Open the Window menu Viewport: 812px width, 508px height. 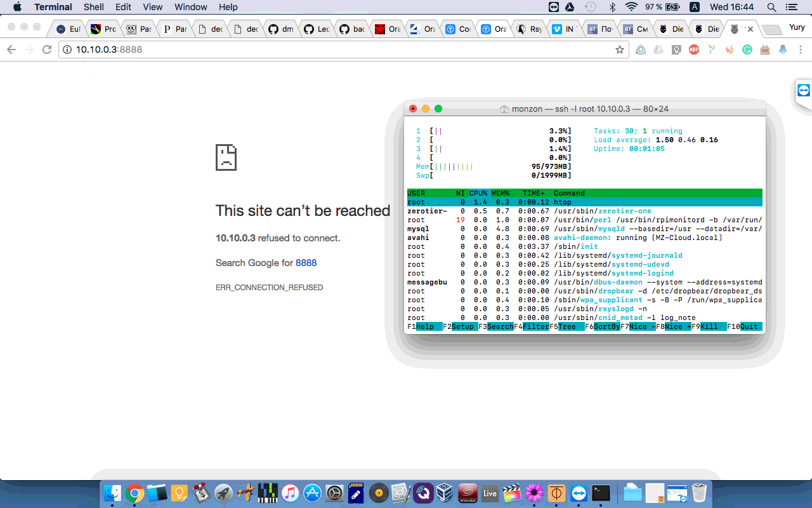pyautogui.click(x=191, y=7)
